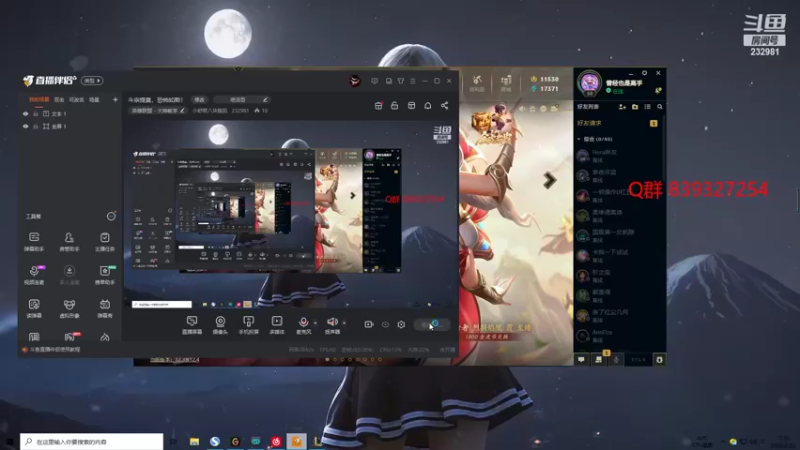Click the share icon above preview

click(x=444, y=105)
